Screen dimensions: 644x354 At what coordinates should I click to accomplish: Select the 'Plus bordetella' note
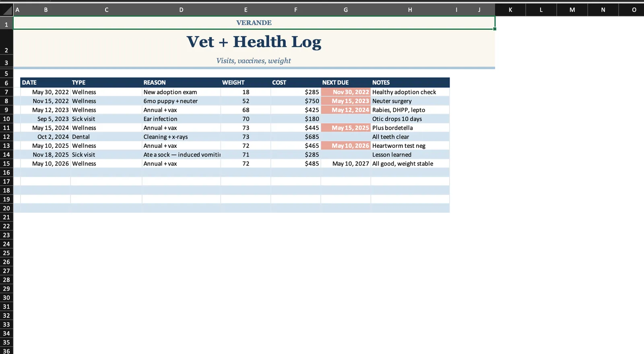pos(410,128)
